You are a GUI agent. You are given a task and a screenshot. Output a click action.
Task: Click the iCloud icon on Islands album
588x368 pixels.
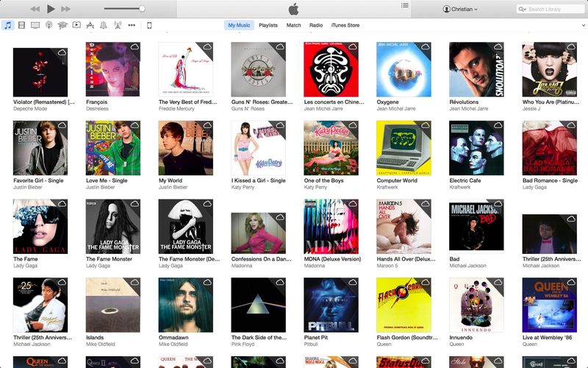(135, 283)
